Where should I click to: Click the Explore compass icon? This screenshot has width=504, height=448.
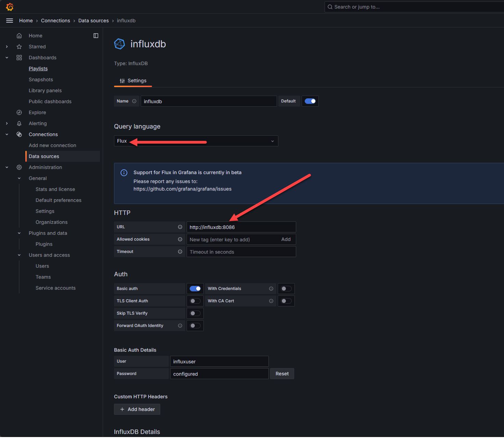coord(19,112)
